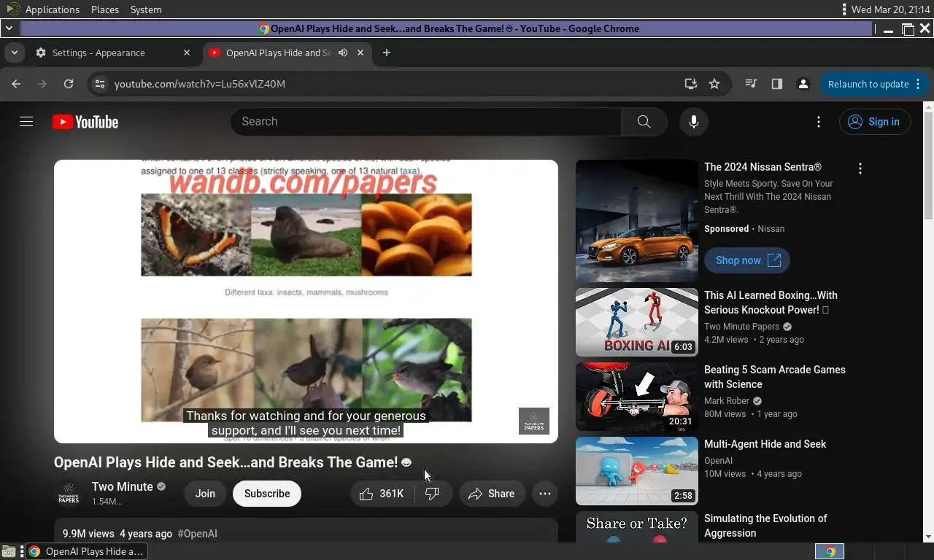This screenshot has width=934, height=560.
Task: Go back in Chrome
Action: tap(16, 84)
